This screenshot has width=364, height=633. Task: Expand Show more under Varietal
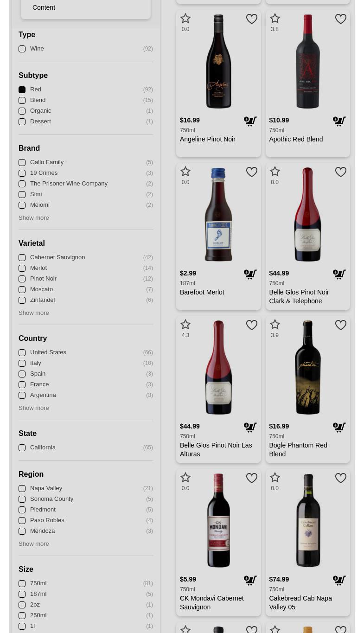click(33, 313)
